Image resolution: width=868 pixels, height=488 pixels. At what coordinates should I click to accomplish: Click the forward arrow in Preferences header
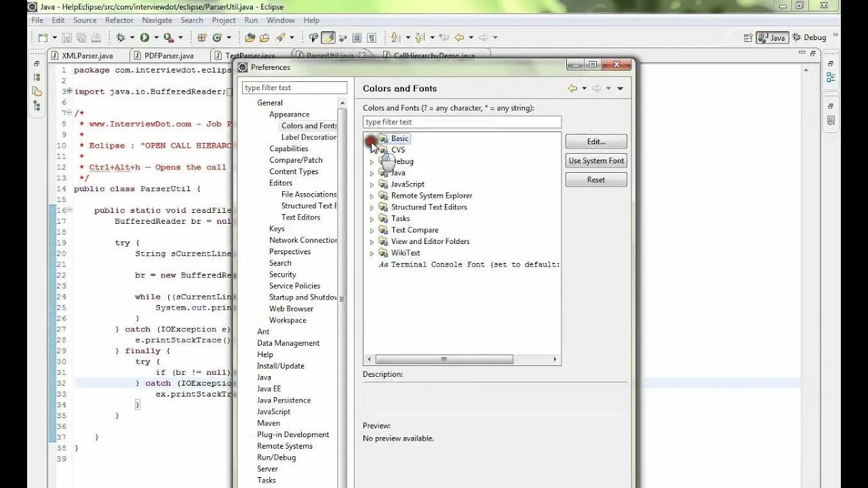[597, 88]
